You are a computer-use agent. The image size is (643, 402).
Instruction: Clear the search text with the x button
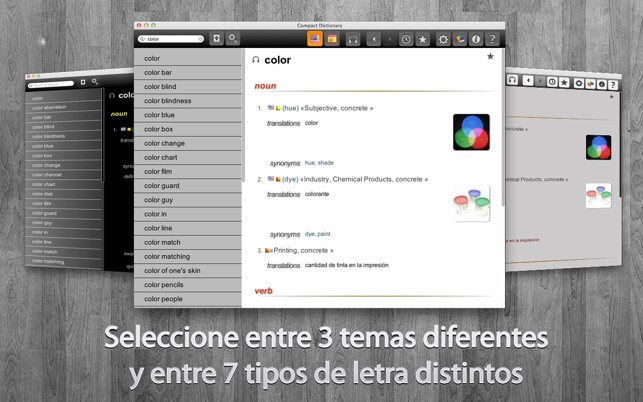pyautogui.click(x=200, y=39)
